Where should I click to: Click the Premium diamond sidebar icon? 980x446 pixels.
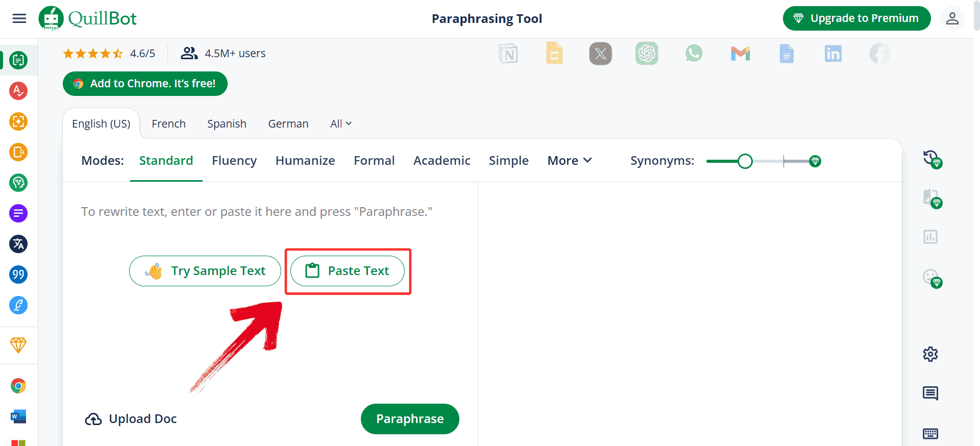(x=18, y=345)
